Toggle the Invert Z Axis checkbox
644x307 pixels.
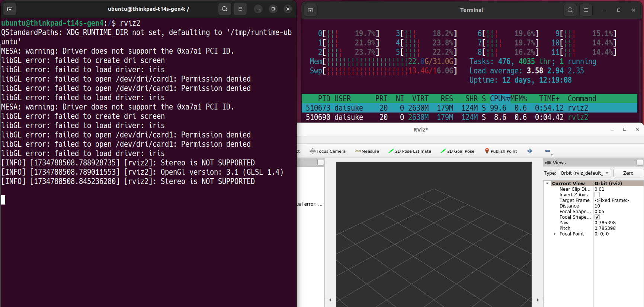click(x=597, y=194)
